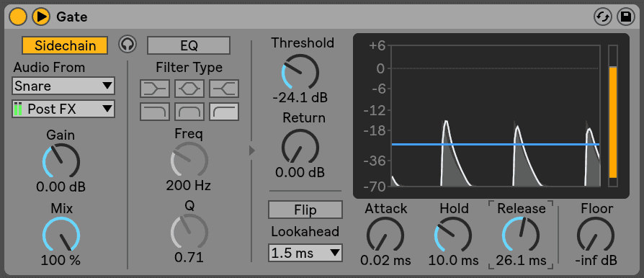
Task: Select the bell peak filter type
Action: (189, 89)
